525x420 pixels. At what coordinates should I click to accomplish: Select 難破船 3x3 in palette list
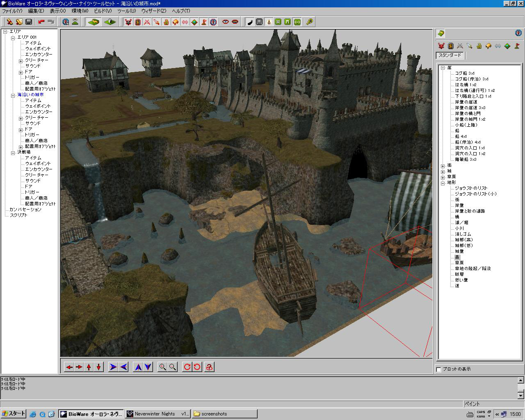(466, 160)
